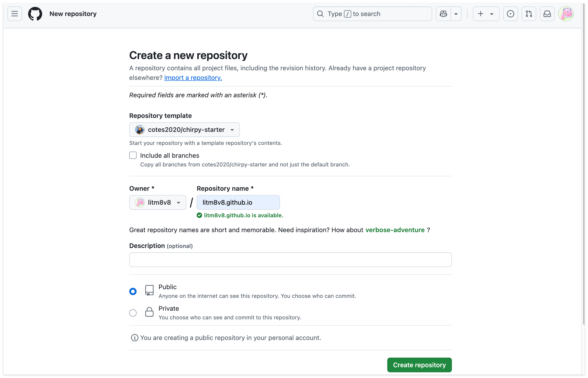
Task: Click the search magnifier icon
Action: click(320, 14)
